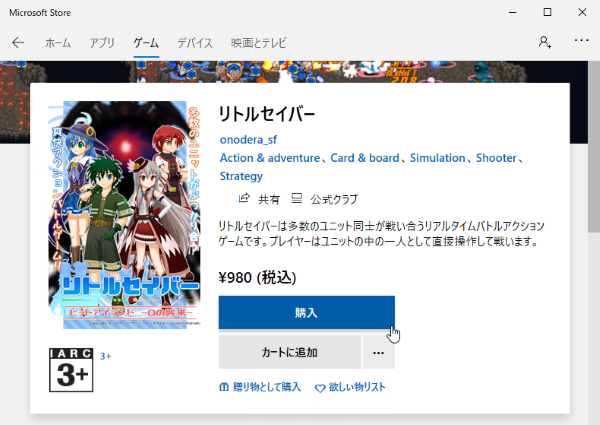This screenshot has width=600, height=425.
Task: Click the 購入 purchase button
Action: pos(307,313)
